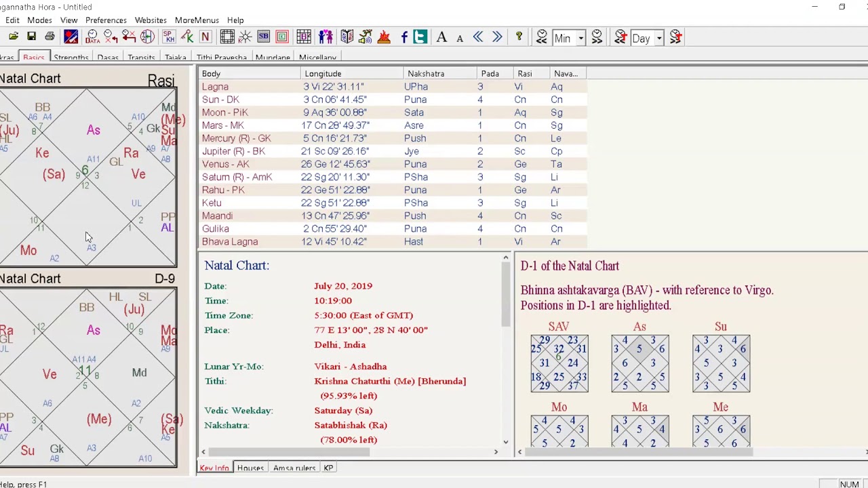The width and height of the screenshot is (868, 488).
Task: Open the View menu
Action: [68, 20]
